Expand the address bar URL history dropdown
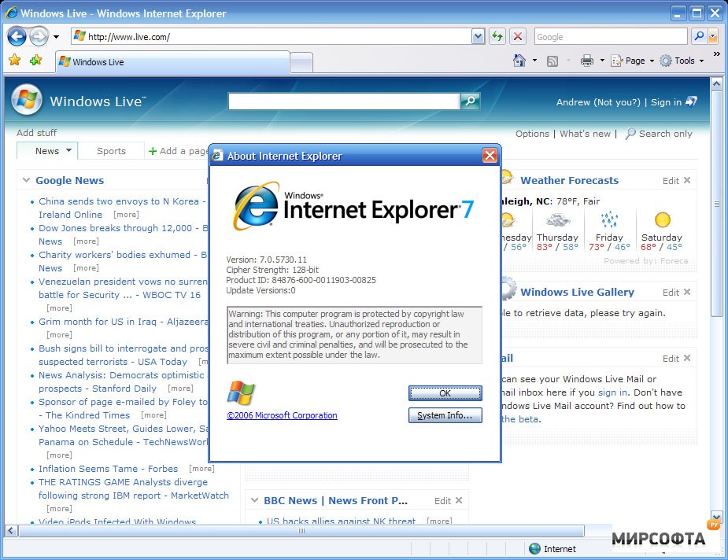 click(479, 37)
